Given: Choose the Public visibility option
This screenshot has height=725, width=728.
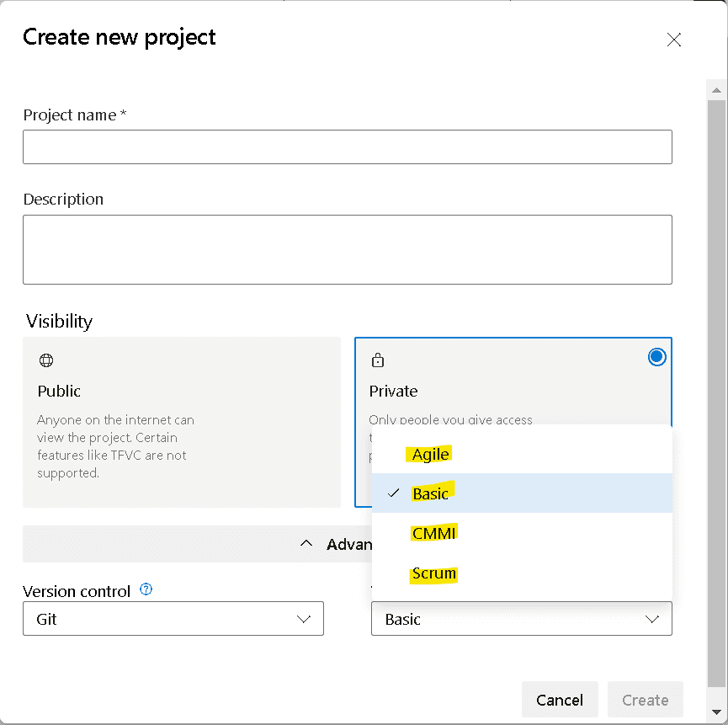Looking at the screenshot, I should click(x=181, y=422).
